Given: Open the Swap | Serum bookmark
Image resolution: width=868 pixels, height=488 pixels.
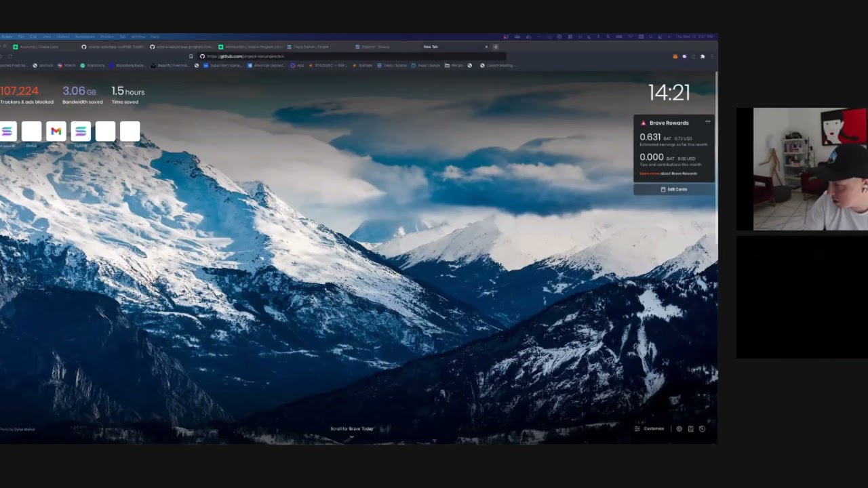Looking at the screenshot, I should pos(425,66).
